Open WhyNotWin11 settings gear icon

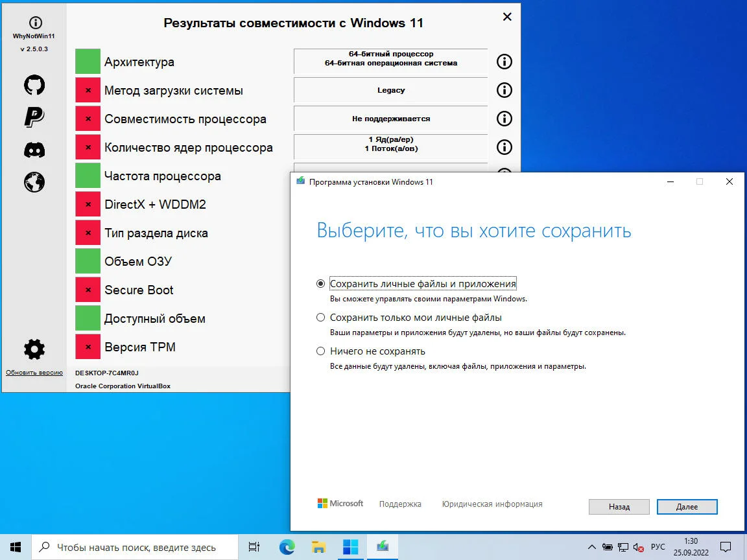pyautogui.click(x=34, y=350)
